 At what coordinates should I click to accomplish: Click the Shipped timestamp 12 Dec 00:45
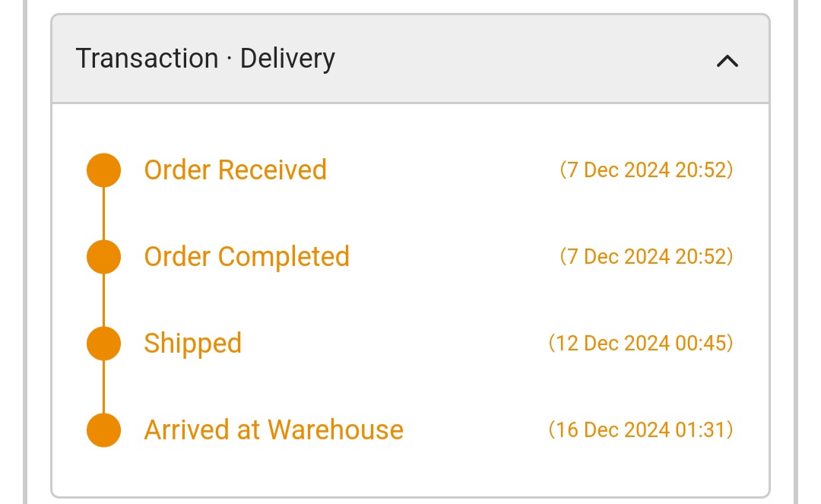point(641,343)
